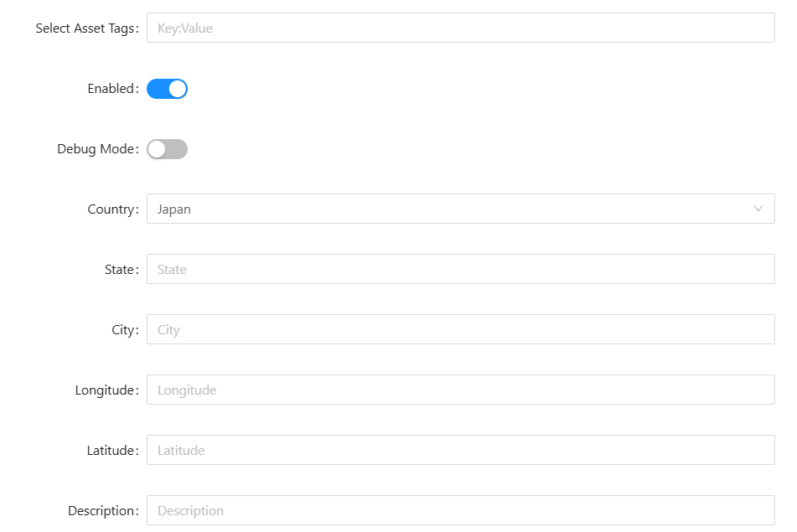Focus the Select Asset Tags Key:Value field

point(460,28)
